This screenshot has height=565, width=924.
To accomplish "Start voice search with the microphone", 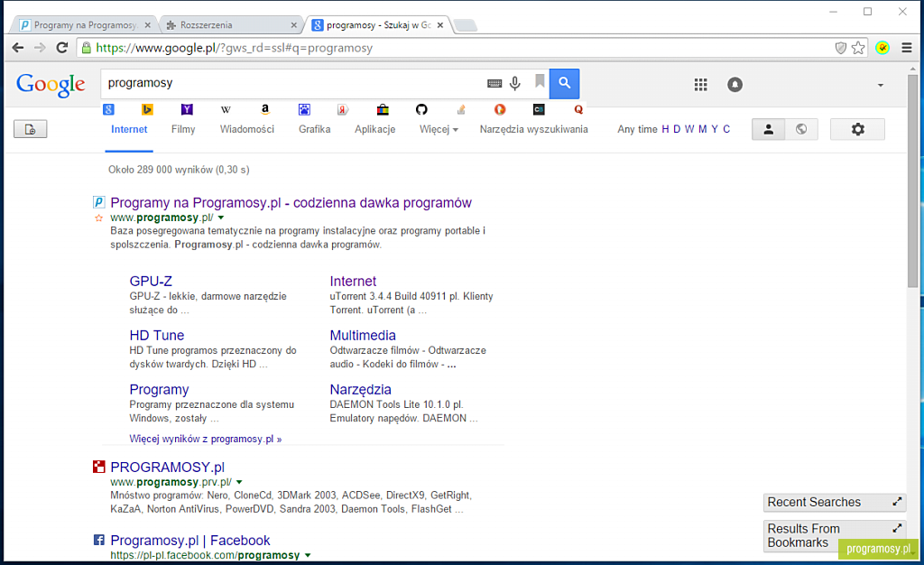I will click(x=515, y=84).
